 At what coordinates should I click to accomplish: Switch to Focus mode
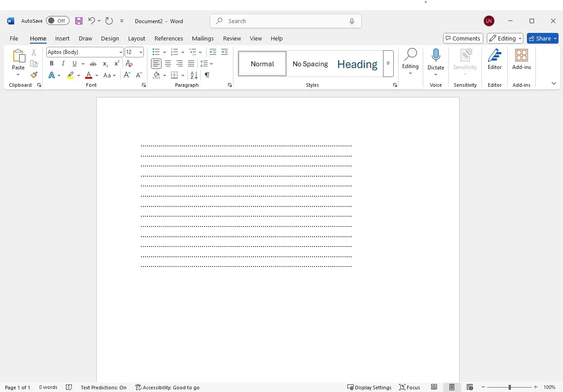[x=409, y=388]
